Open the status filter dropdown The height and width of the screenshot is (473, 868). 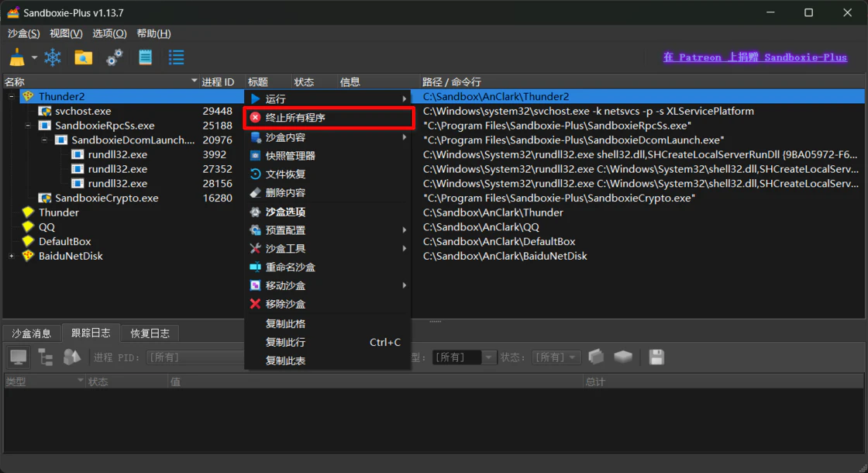pos(556,357)
